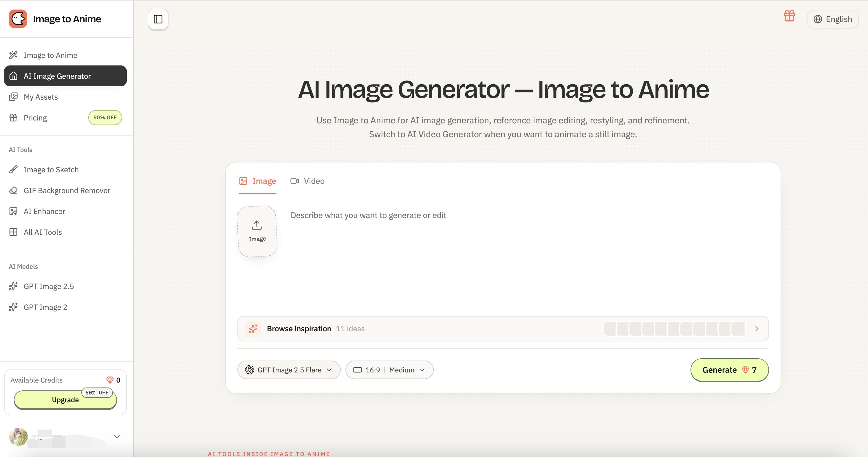The image size is (868, 457).
Task: Switch to the Image tab
Action: click(257, 181)
